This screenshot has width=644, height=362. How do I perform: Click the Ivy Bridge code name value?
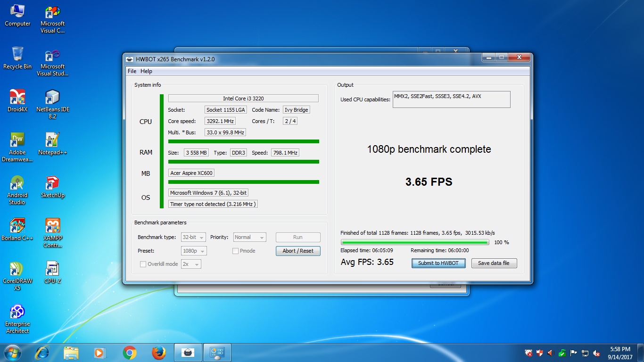[297, 110]
